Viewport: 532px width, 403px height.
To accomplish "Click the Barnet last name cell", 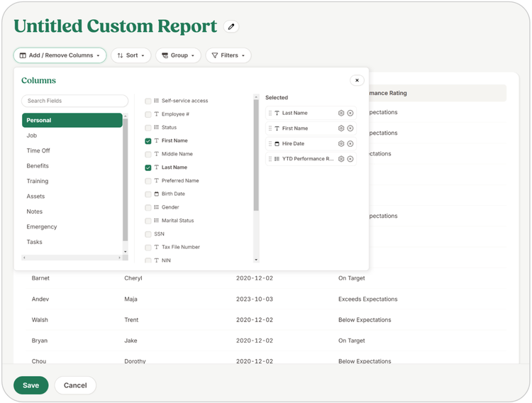I will pos(40,278).
